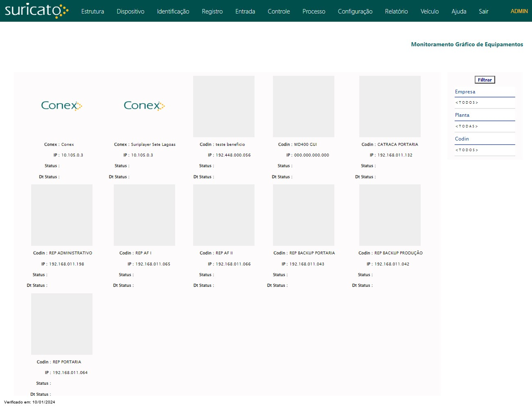The image size is (532, 408).
Task: Click the Suriplayer Sete Lagoas name
Action: click(x=153, y=145)
